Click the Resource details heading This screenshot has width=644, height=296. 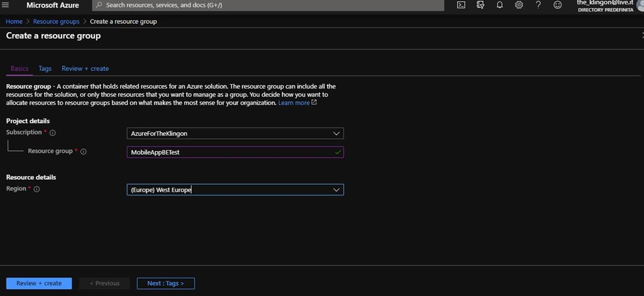tap(31, 177)
